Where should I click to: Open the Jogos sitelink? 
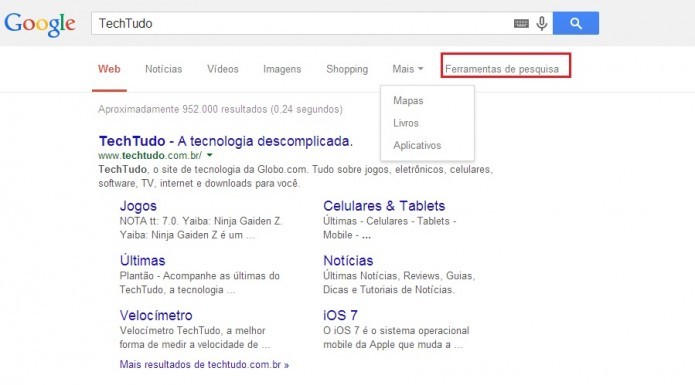[138, 206]
